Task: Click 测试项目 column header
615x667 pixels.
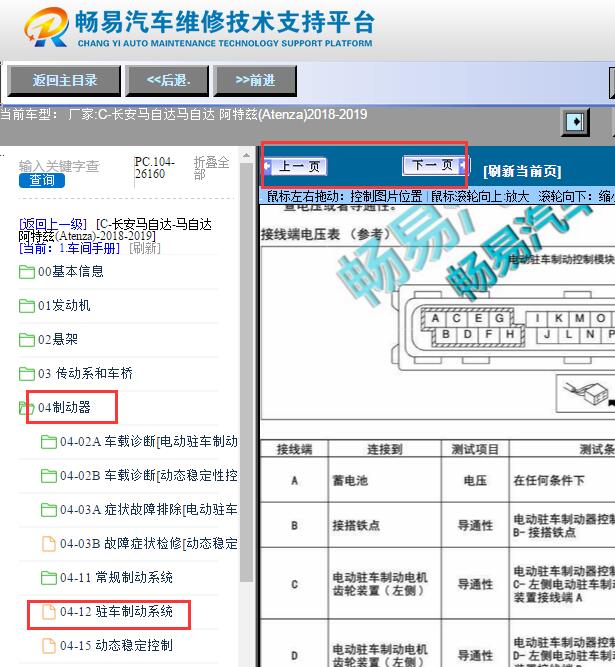Action: pyautogui.click(x=475, y=449)
